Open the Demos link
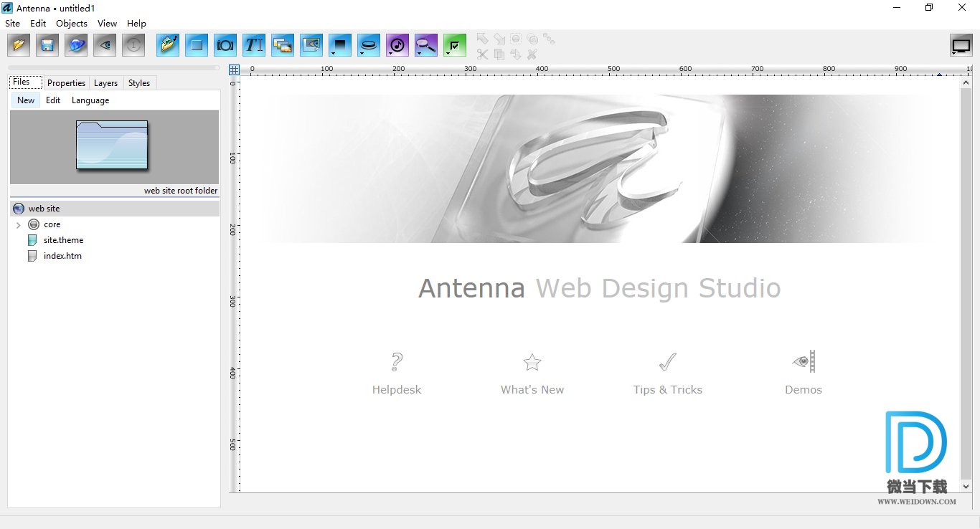This screenshot has height=529, width=980. (x=804, y=390)
